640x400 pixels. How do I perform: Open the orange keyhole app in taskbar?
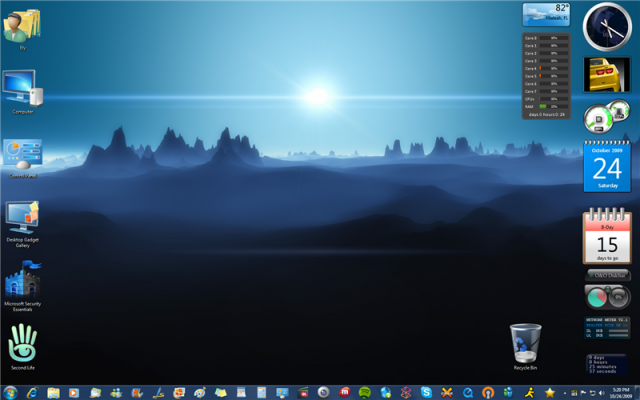488,393
